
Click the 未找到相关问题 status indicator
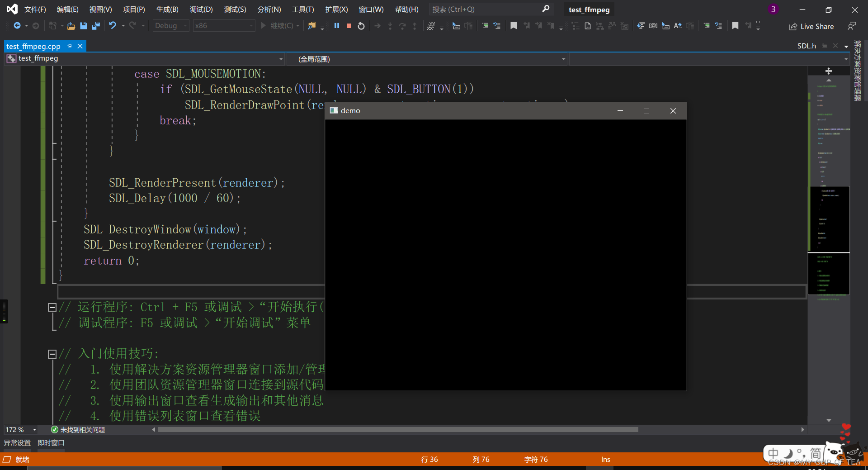coord(78,430)
